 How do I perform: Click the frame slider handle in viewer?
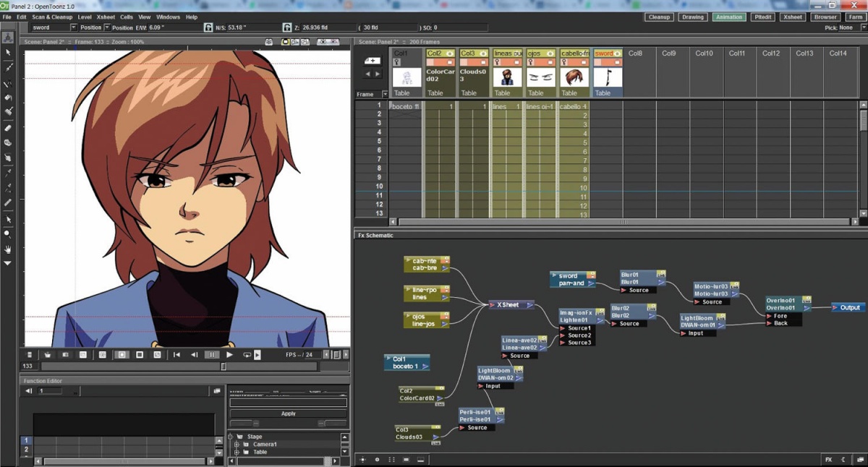click(x=224, y=367)
